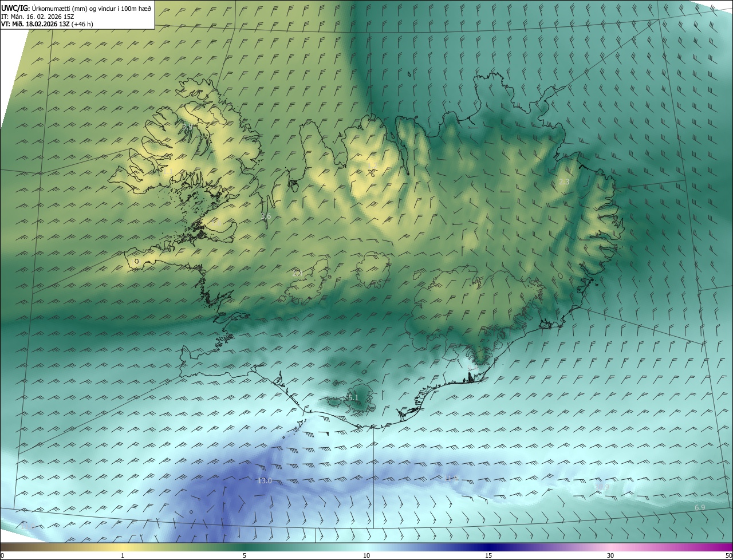Click the "UWC/IG: Úrkomumætti (mm)" title line

tap(76, 8)
